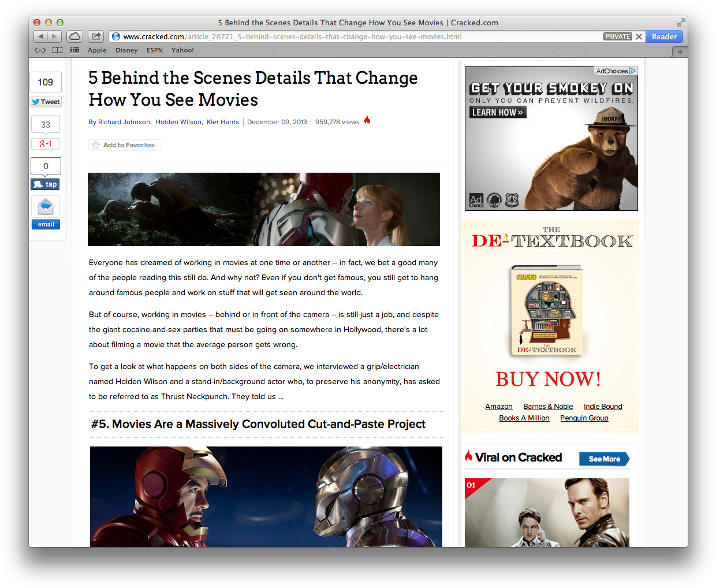
Task: Click the 109 tweet count bubble
Action: pyautogui.click(x=46, y=82)
